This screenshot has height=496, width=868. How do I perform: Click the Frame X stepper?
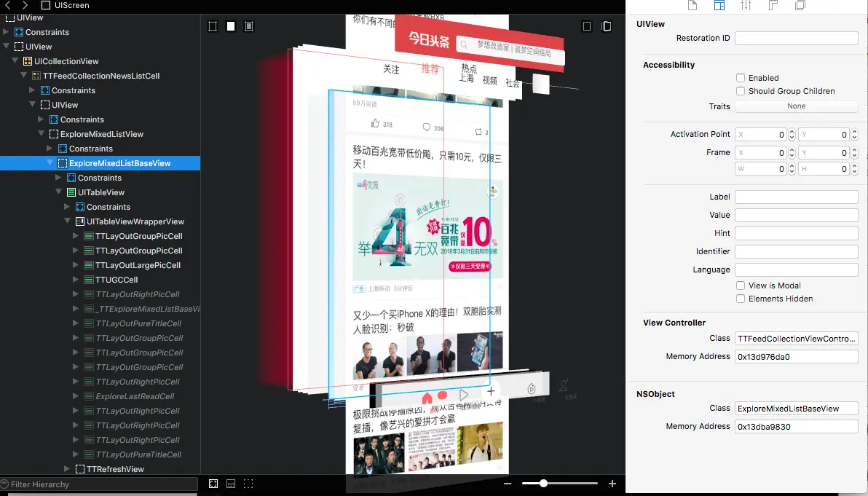click(x=792, y=152)
